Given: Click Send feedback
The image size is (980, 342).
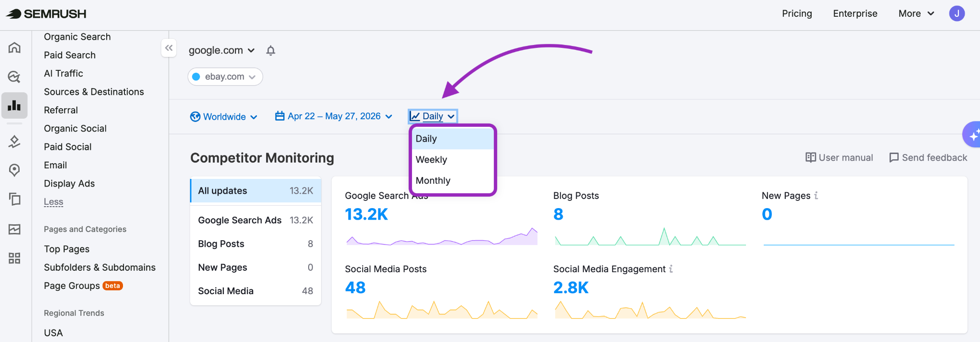Looking at the screenshot, I should tap(928, 158).
